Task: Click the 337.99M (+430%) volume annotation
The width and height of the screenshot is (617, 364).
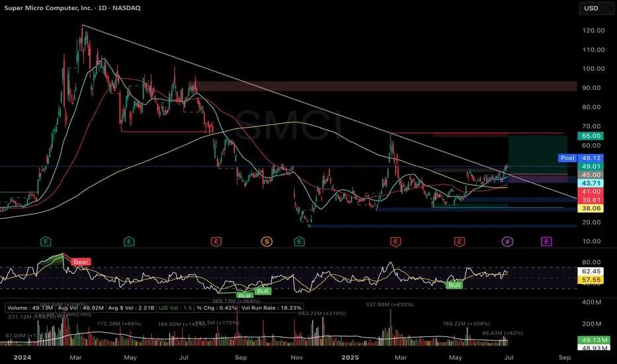Action: [x=389, y=304]
